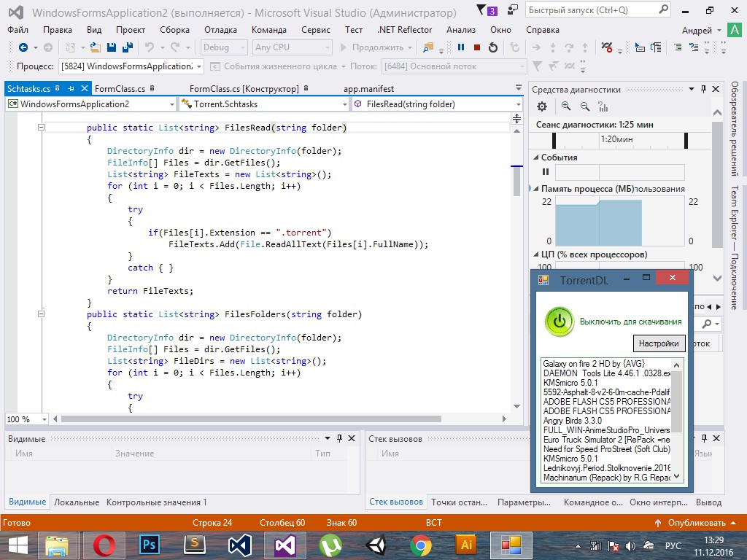Viewport: 747px width, 560px height.
Task: Open diagnostic tools settings gear
Action: click(542, 106)
